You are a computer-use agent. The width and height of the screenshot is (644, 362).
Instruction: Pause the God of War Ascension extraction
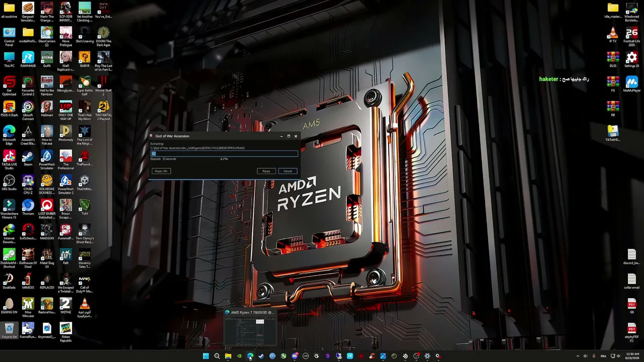click(266, 171)
